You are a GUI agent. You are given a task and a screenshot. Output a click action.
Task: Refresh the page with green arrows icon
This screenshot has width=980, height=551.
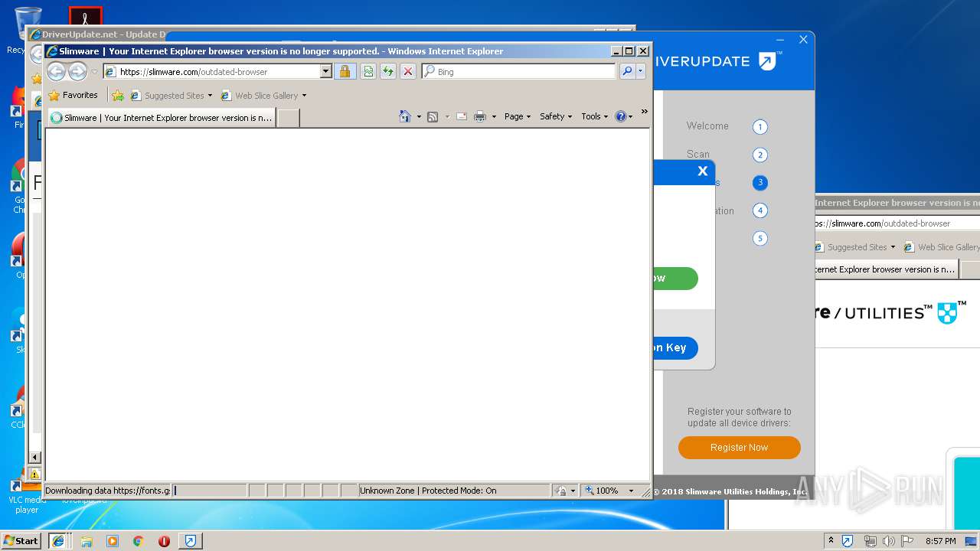click(x=388, y=71)
